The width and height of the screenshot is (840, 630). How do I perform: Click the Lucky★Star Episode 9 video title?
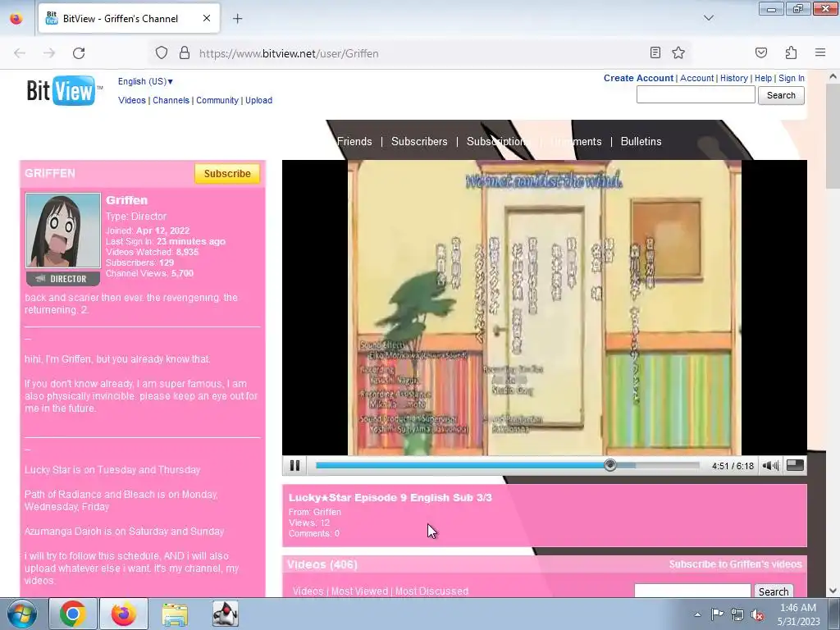[390, 498]
